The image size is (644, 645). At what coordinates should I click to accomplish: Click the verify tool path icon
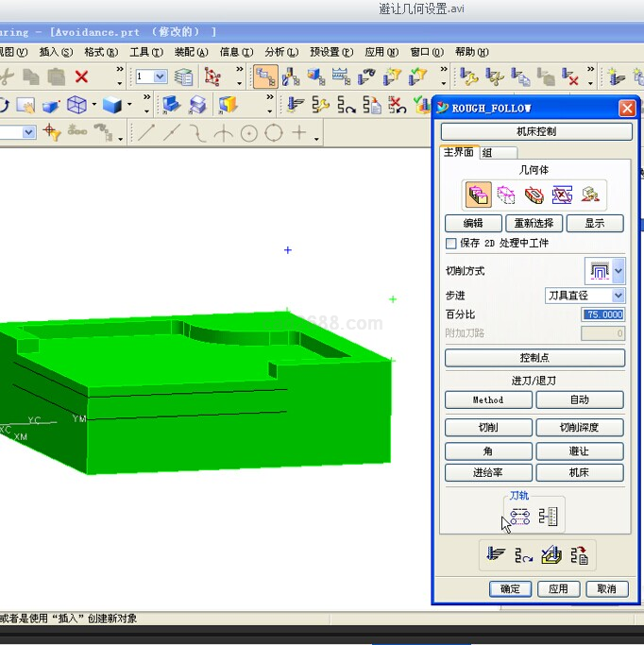click(x=551, y=555)
